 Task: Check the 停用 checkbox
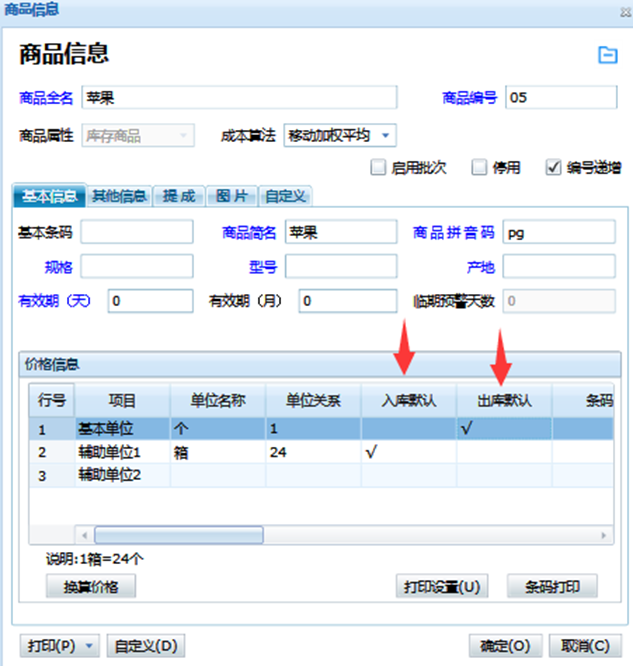coord(479,167)
